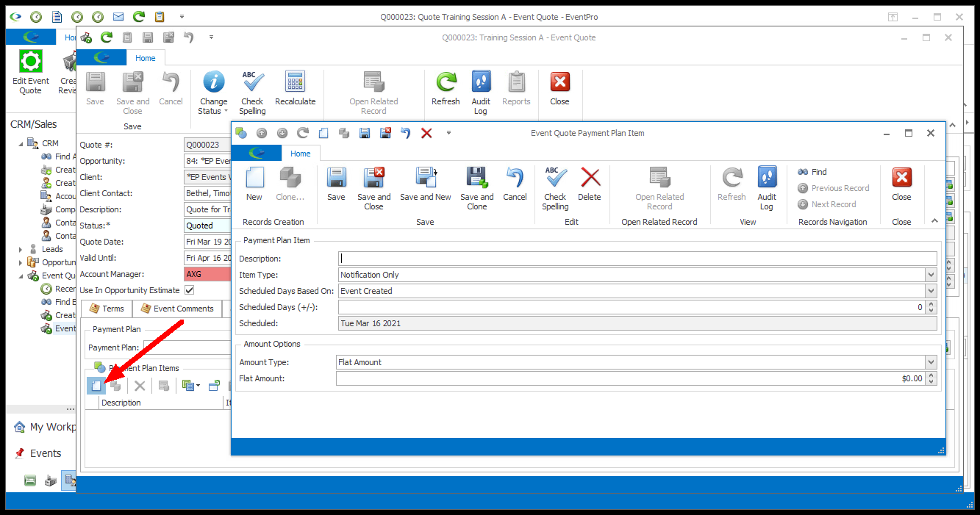The image size is (980, 515).
Task: Switch to the Terms tab
Action: (107, 309)
